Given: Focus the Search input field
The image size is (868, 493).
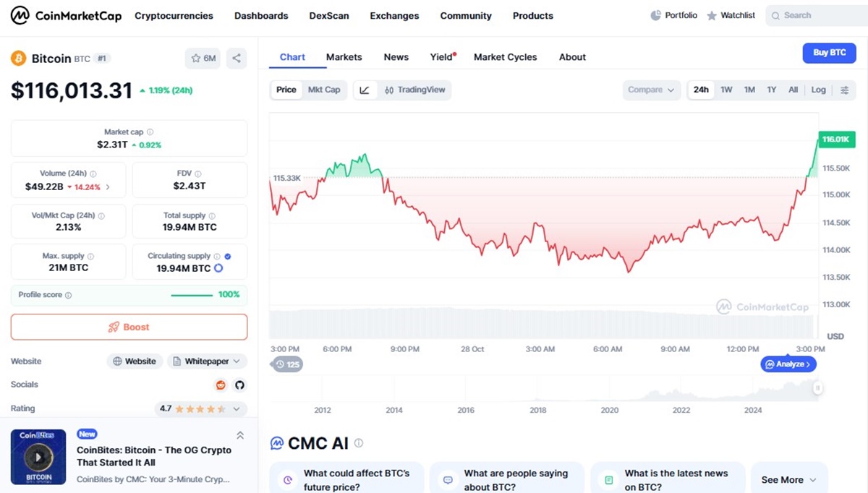Looking at the screenshot, I should pos(817,15).
